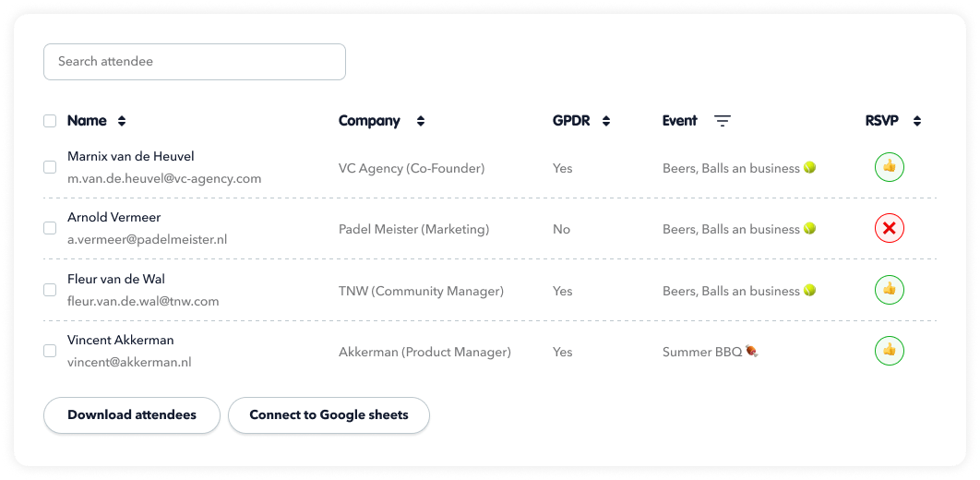The width and height of the screenshot is (980, 480).
Task: Toggle the select-all checkbox in header
Action: tap(50, 121)
